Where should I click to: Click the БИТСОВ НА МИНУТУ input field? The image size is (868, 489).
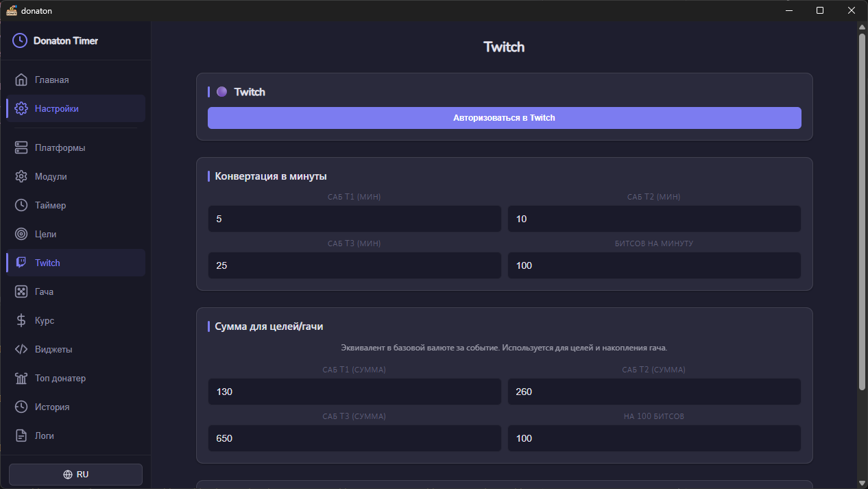pyautogui.click(x=654, y=265)
